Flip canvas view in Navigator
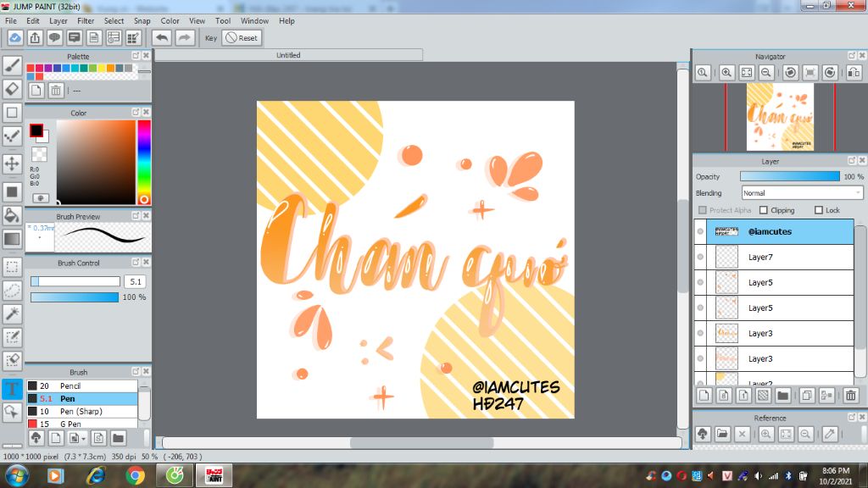The height and width of the screenshot is (488, 868). pos(854,73)
